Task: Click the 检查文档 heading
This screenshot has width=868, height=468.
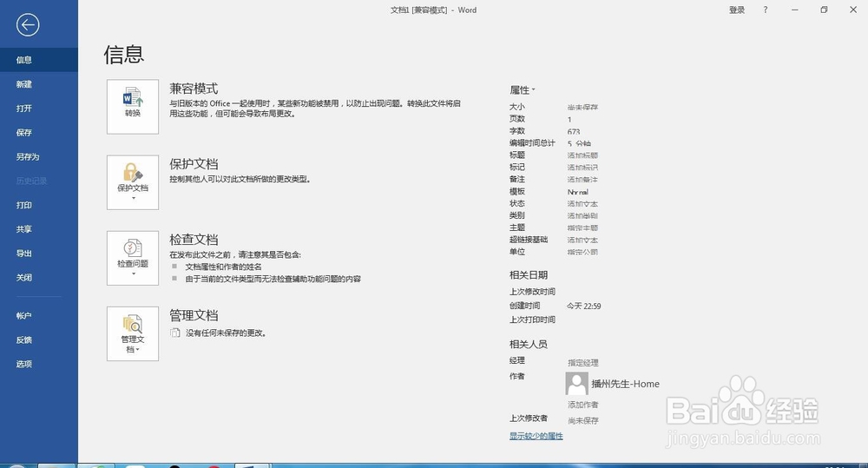Action: 194,240
